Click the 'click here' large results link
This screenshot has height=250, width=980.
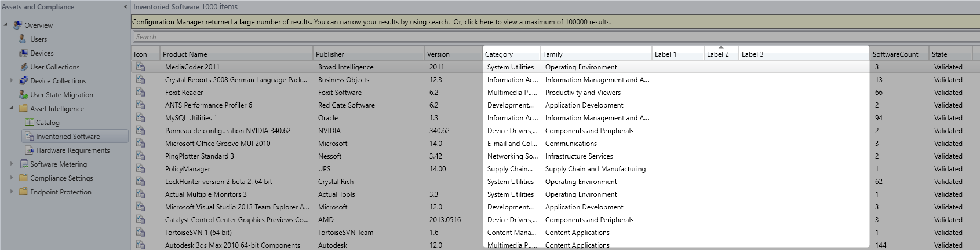click(479, 22)
